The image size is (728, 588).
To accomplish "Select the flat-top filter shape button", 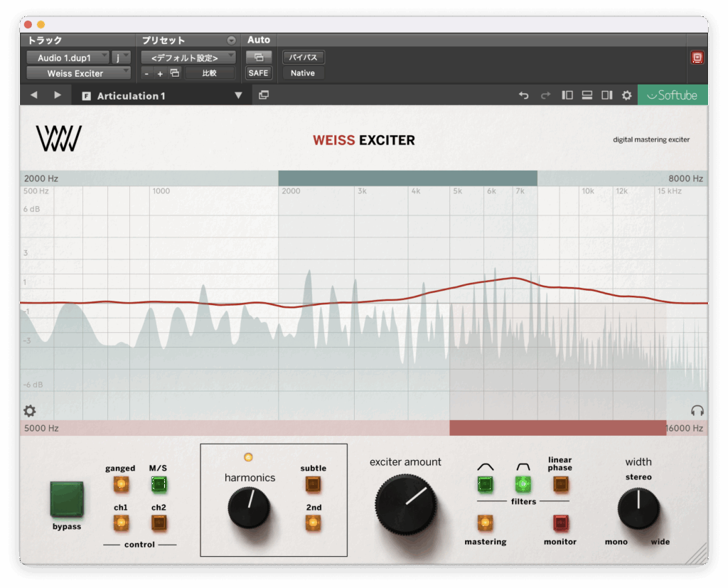I will (x=523, y=484).
